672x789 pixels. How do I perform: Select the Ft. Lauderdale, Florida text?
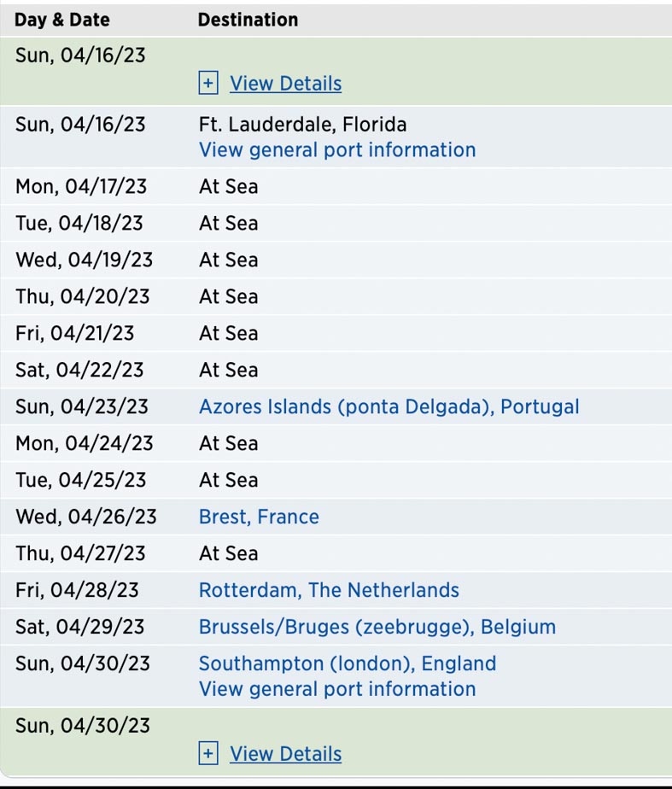(x=303, y=125)
